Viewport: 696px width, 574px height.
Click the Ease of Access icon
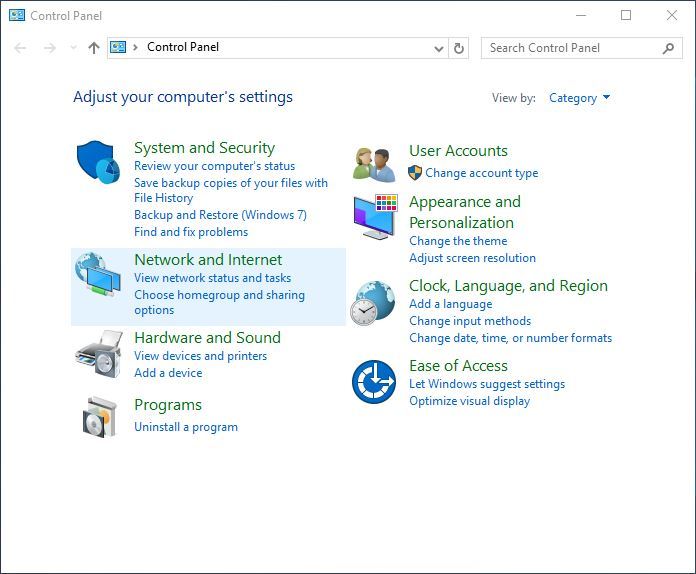[374, 382]
